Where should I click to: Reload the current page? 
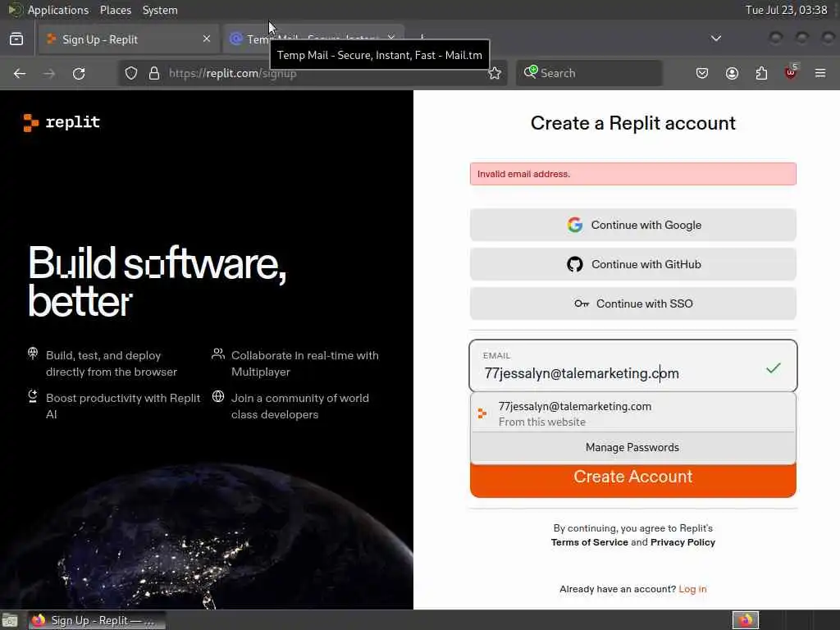coord(79,73)
